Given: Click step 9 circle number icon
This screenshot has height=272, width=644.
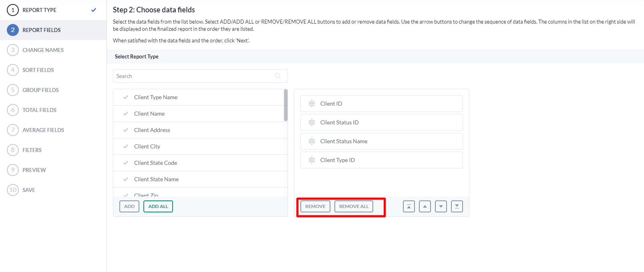Looking at the screenshot, I should [x=13, y=170].
